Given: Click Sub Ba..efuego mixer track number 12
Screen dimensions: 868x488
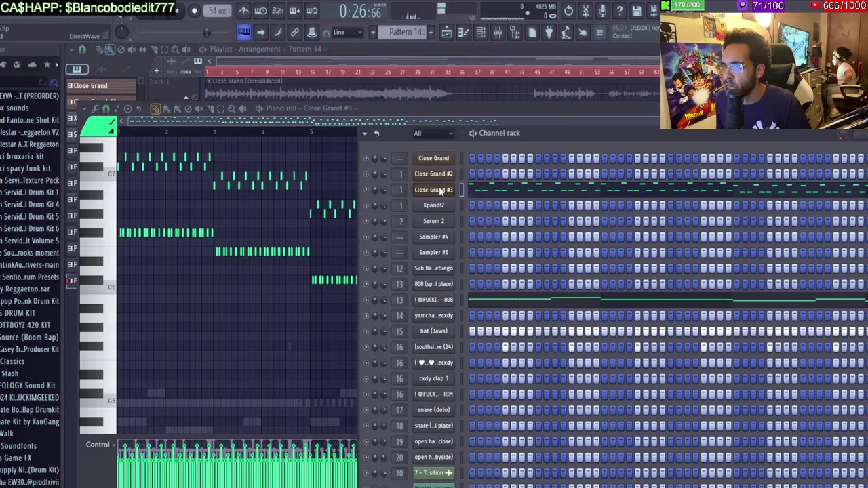Looking at the screenshot, I should coord(400,268).
